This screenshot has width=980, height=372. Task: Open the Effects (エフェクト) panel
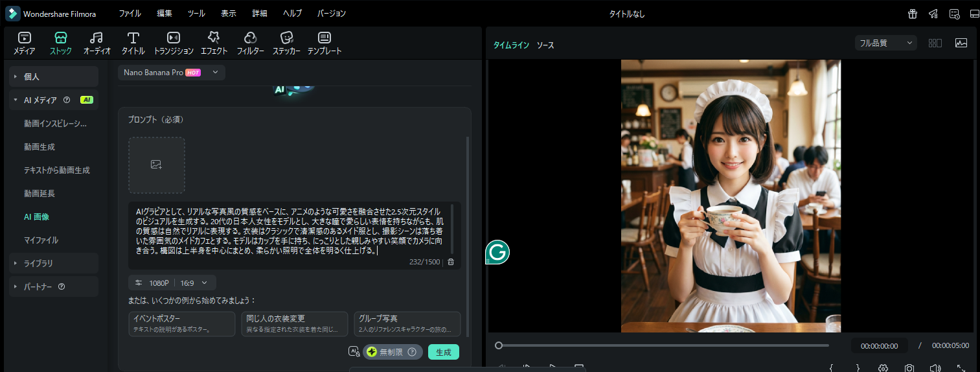214,43
